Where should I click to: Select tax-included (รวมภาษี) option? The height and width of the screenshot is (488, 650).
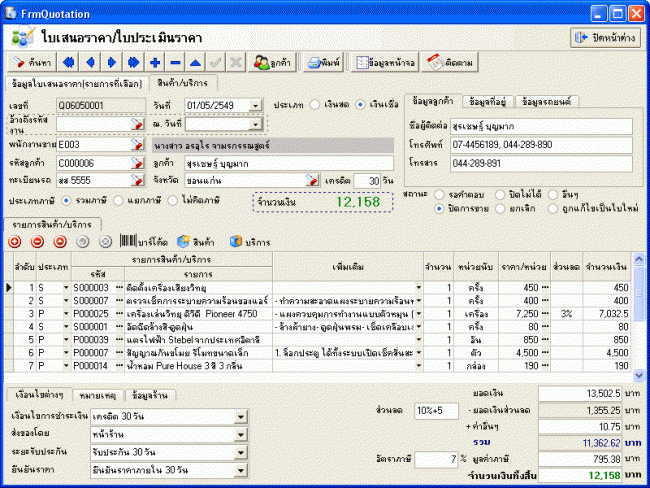tap(66, 201)
